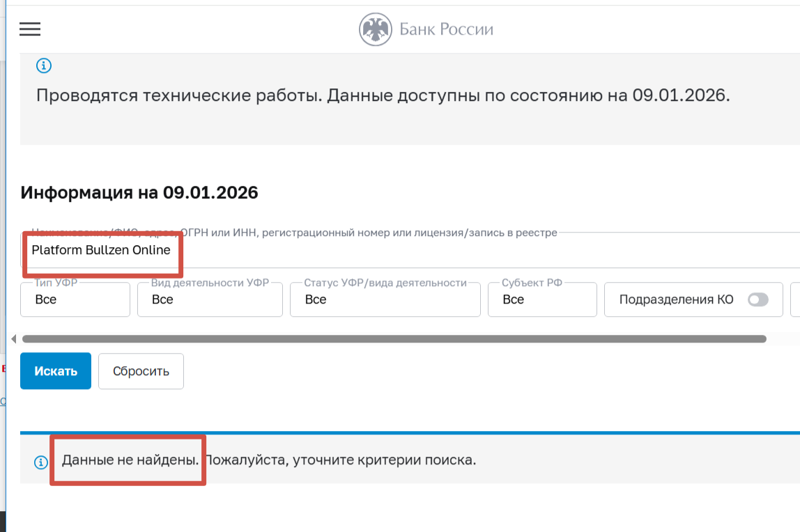This screenshot has width=800, height=532.
Task: Click the left arrow of the filter scrollbar
Action: [x=13, y=339]
